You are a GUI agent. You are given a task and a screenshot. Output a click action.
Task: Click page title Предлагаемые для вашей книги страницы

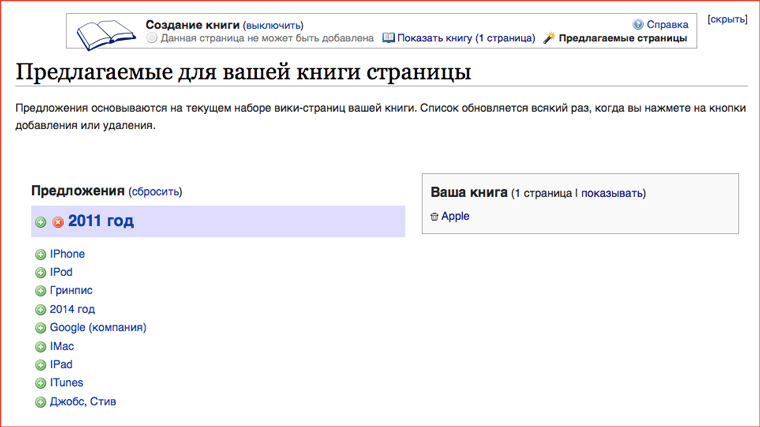[243, 72]
